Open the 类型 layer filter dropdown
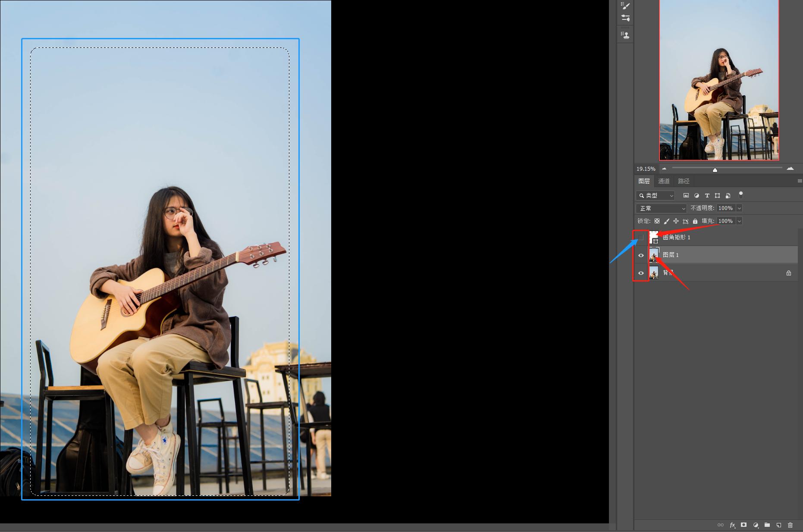Viewport: 803px width, 532px height. pyautogui.click(x=655, y=196)
